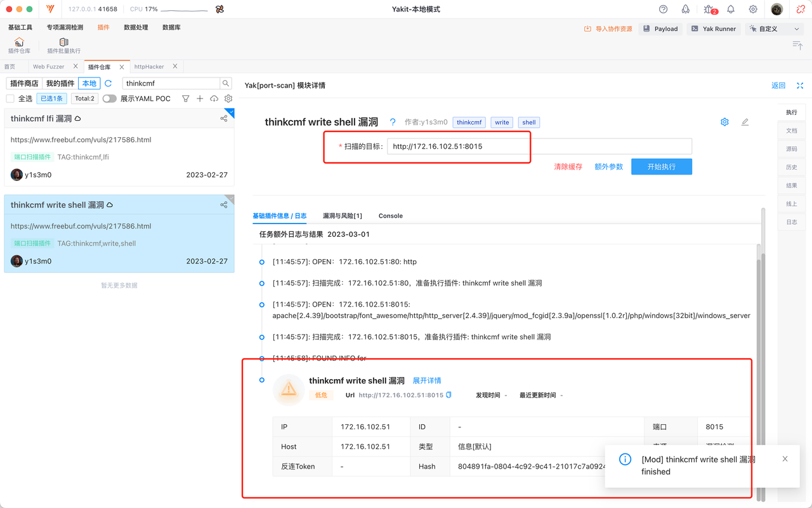Image resolution: width=812 pixels, height=508 pixels.
Task: Expand details with 展开详情 link
Action: coord(427,380)
